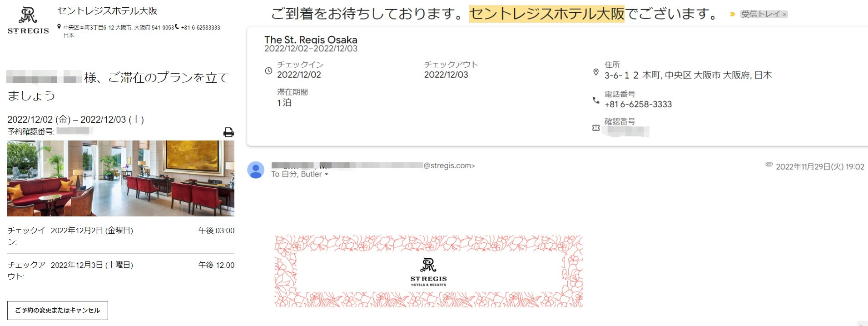
Task: Click the map pin icon beside the hotel address
Action: [59, 27]
